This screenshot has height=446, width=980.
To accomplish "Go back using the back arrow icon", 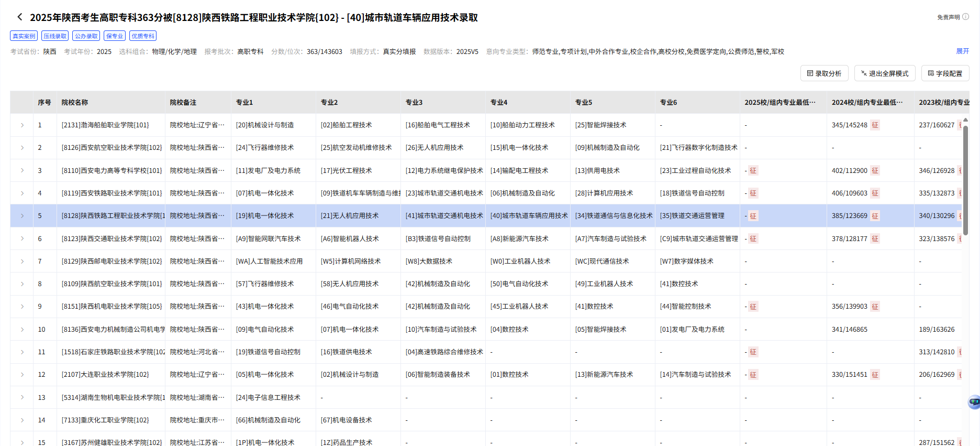I will point(20,17).
